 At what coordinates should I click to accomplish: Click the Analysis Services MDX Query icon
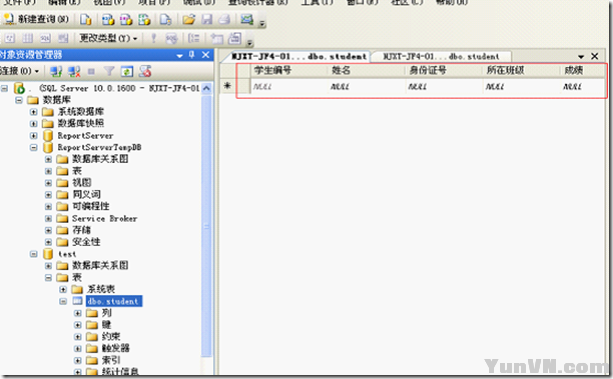tap(108, 19)
